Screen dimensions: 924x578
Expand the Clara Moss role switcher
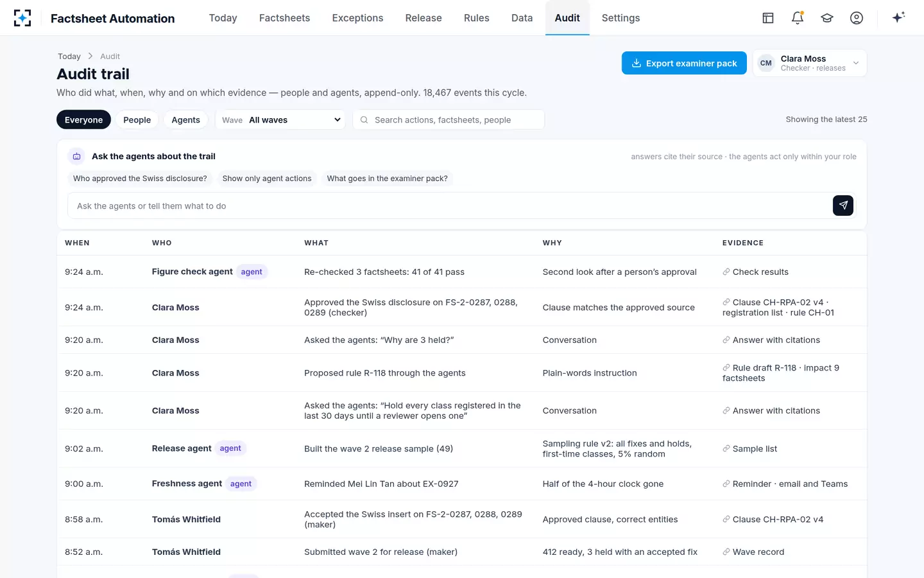810,63
